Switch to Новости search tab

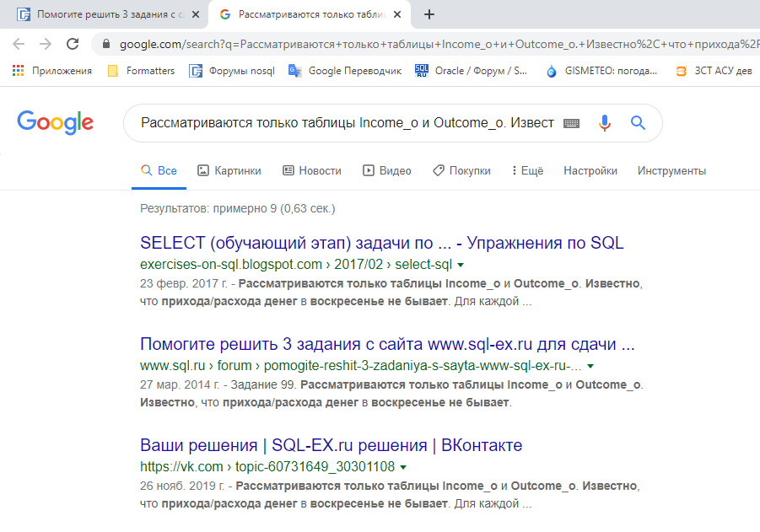[312, 170]
